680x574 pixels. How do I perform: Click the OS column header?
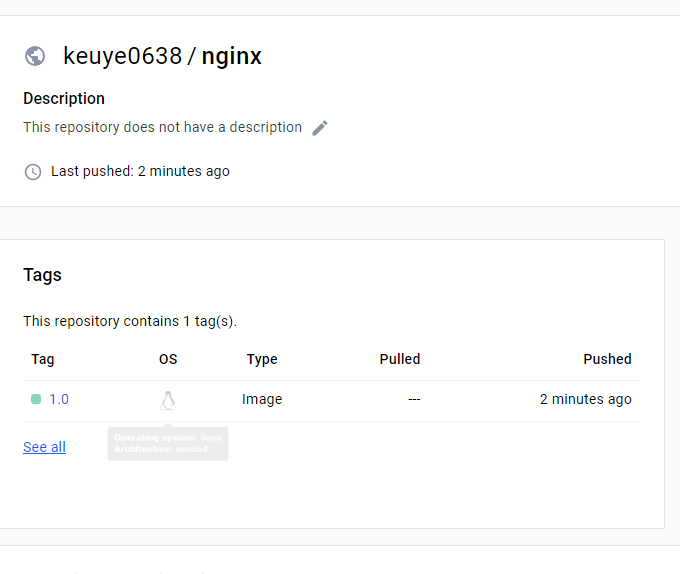(x=168, y=359)
